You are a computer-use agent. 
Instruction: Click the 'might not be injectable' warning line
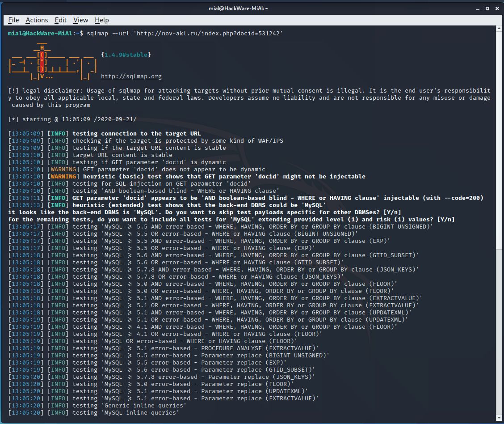187,176
